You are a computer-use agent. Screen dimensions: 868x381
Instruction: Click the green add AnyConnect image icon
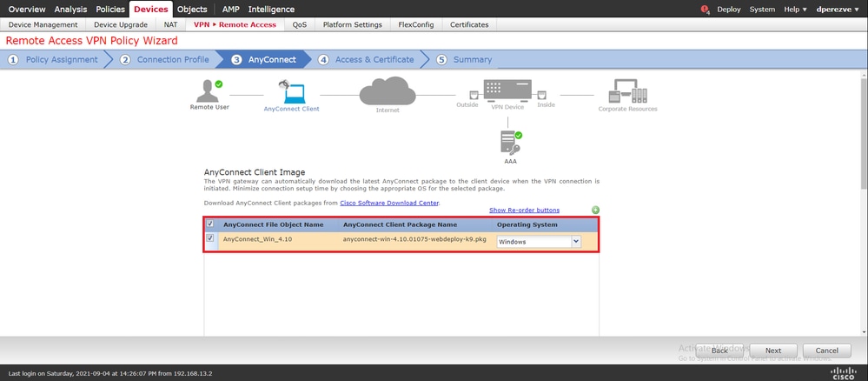point(596,211)
